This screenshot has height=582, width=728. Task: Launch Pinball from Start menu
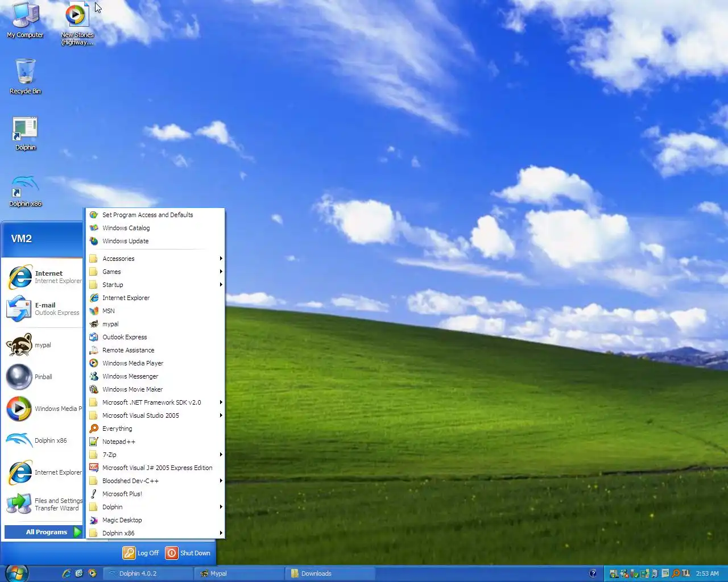43,377
